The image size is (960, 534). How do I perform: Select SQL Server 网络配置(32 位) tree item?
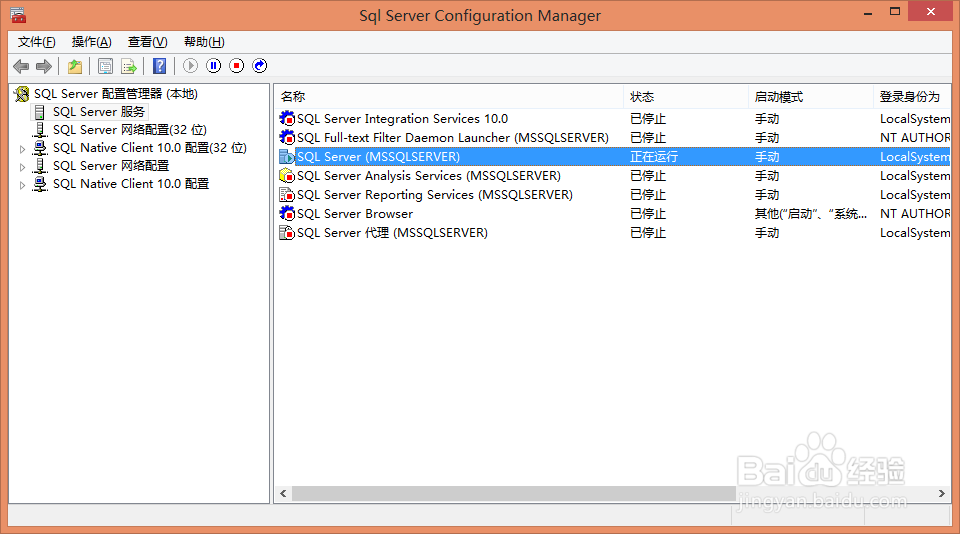(130, 130)
